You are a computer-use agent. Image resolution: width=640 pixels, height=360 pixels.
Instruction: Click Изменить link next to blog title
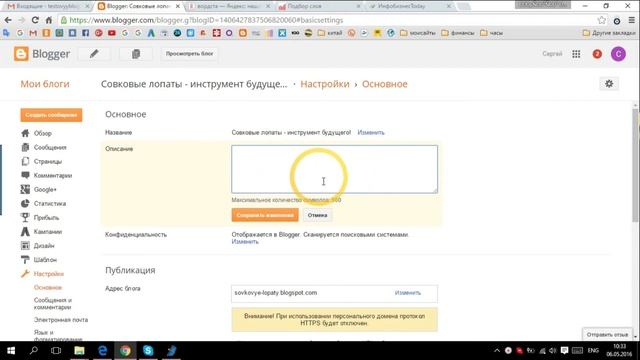371,133
